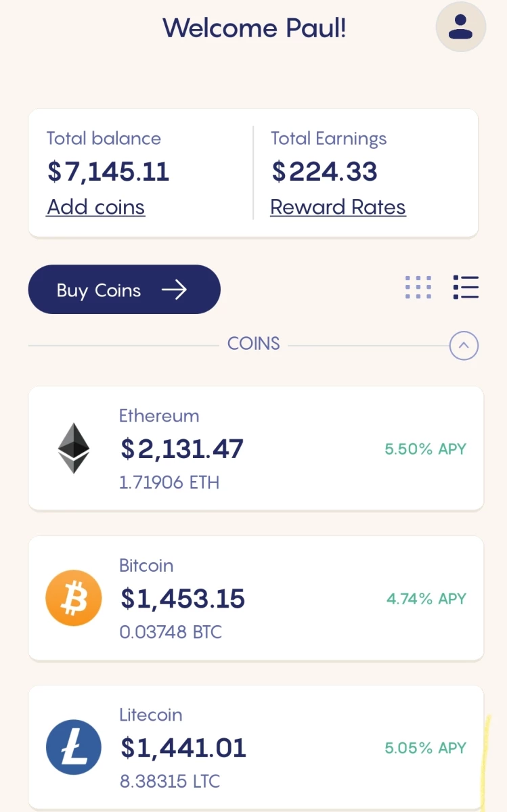Click the Ethereum diamond logo
The image size is (507, 812).
73,448
